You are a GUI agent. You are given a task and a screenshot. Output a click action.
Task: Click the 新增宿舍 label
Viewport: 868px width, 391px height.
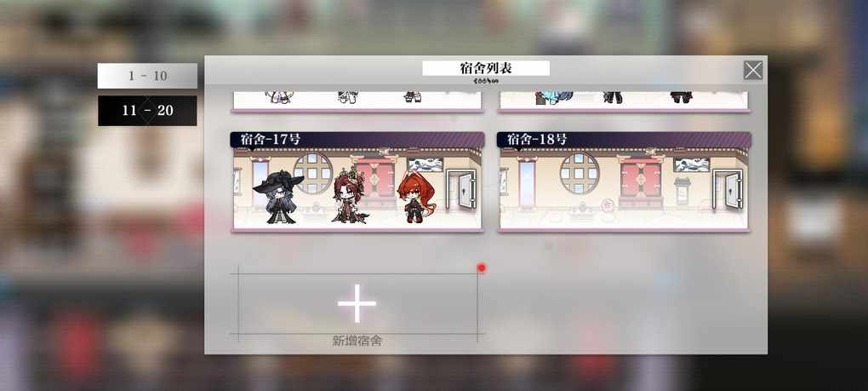357,341
